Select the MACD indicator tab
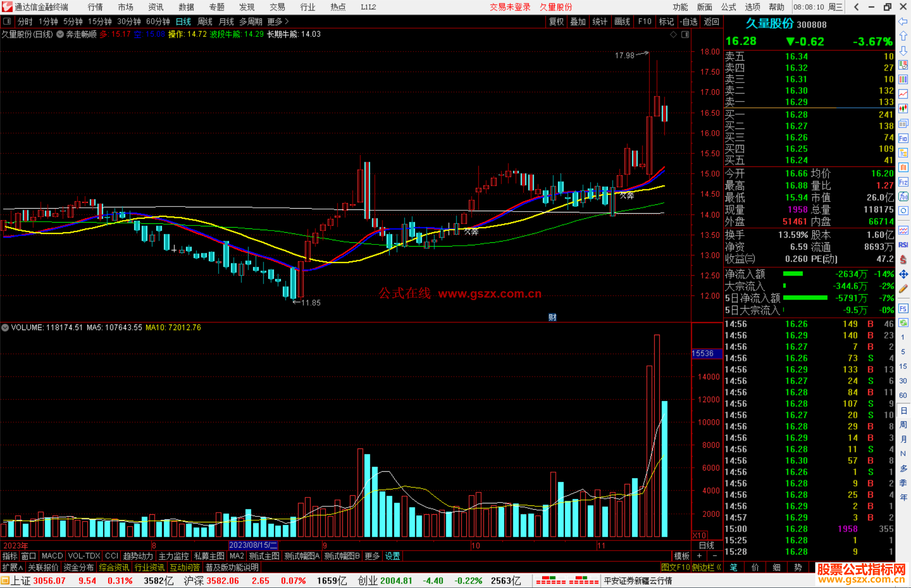This screenshot has width=911, height=588. click(x=52, y=556)
